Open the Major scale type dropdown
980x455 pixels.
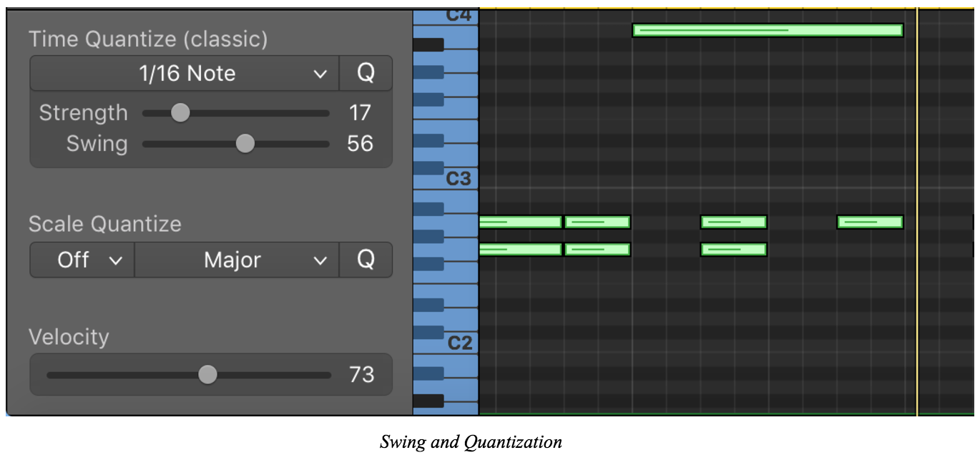coord(237,260)
